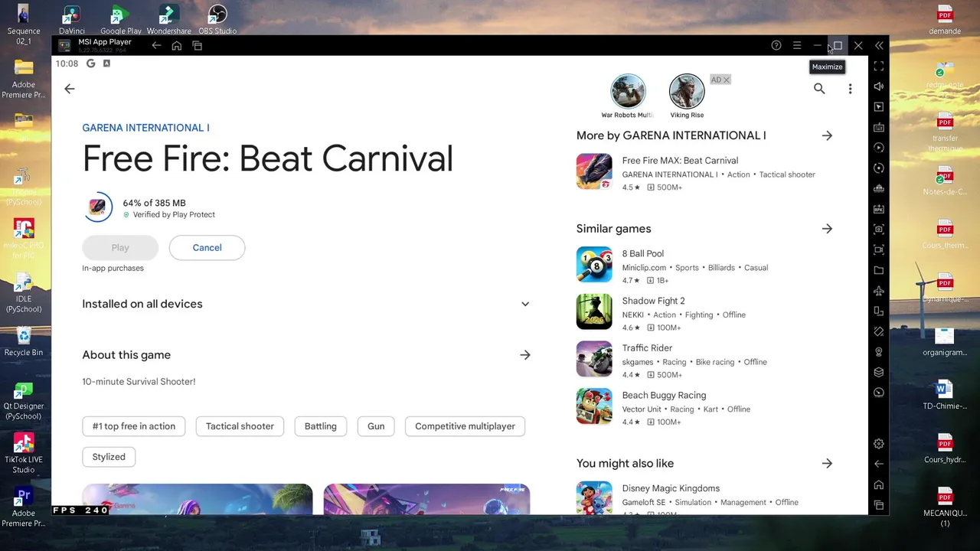980x551 pixels.
Task: Open the OBS Studio desktop shortcut
Action: coord(217,20)
